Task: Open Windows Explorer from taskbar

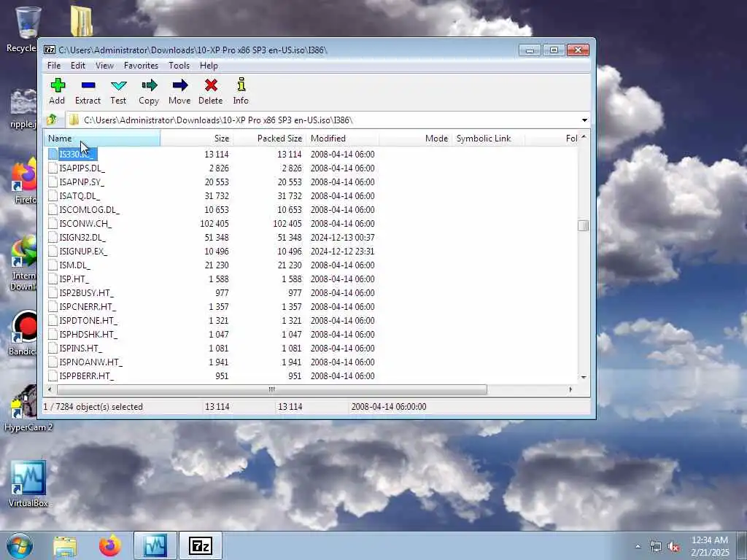Action: (x=65, y=545)
